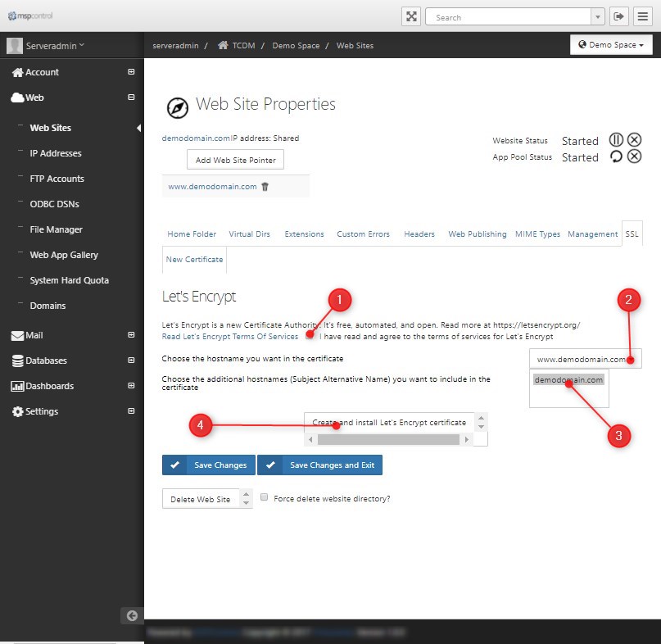Recycle the app pool with refresh icon
The height and width of the screenshot is (644, 661).
coord(616,156)
